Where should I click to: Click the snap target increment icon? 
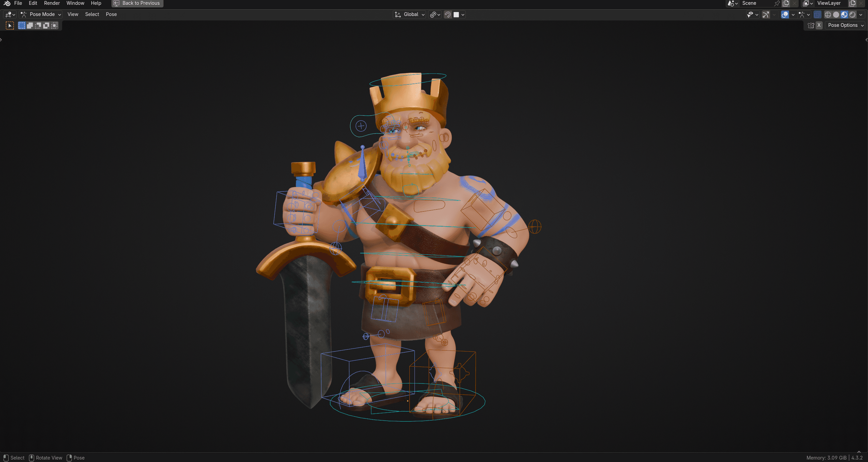(456, 15)
